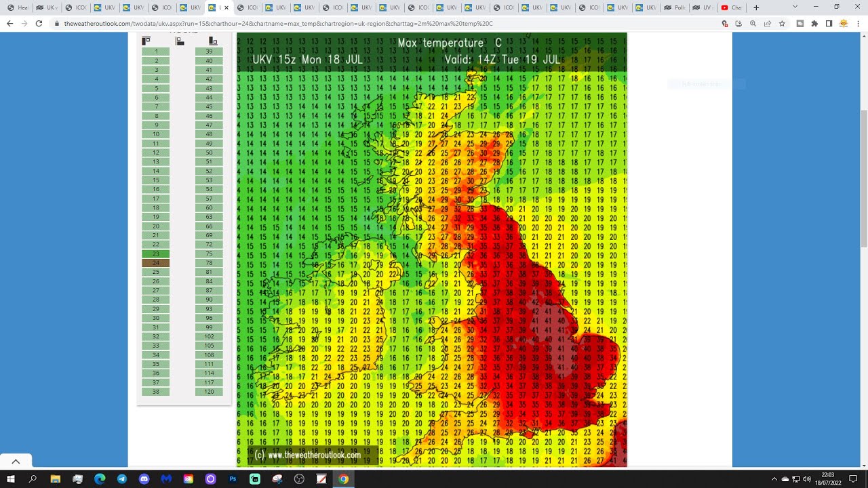Select forecast hour 39 button
Screen dimensions: 868x488
click(x=209, y=52)
